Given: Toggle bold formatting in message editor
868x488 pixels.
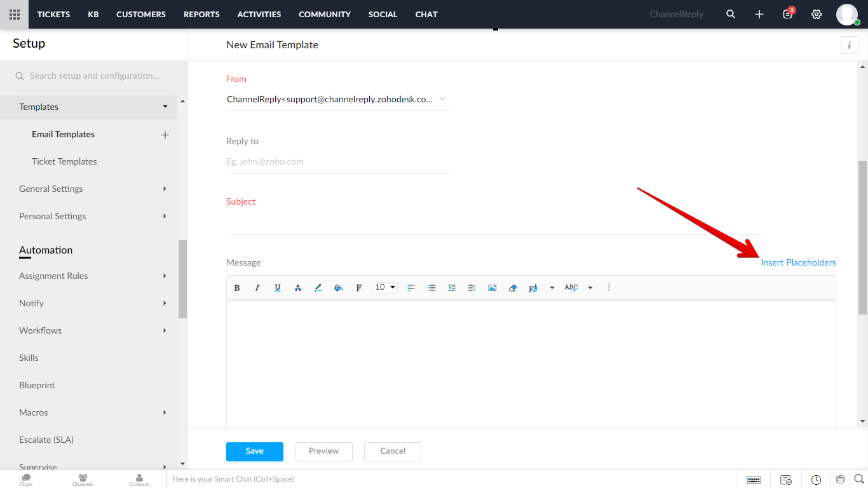Looking at the screenshot, I should coord(237,288).
